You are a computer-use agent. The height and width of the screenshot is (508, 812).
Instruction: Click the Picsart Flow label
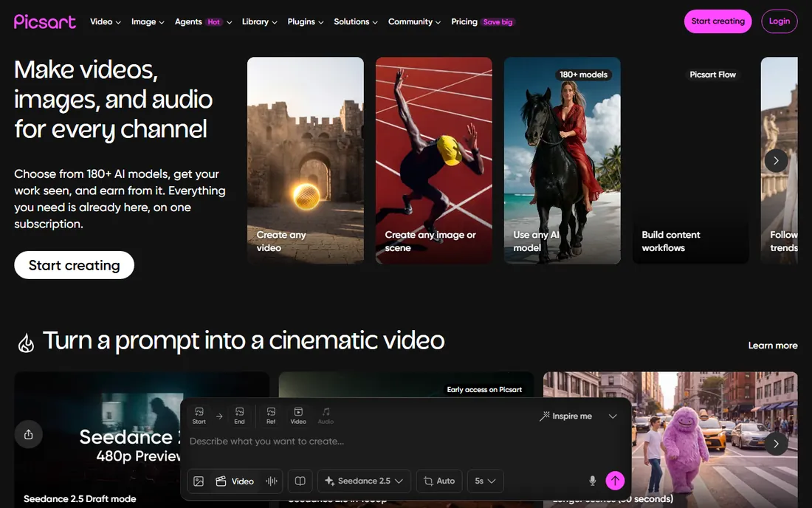(x=712, y=75)
